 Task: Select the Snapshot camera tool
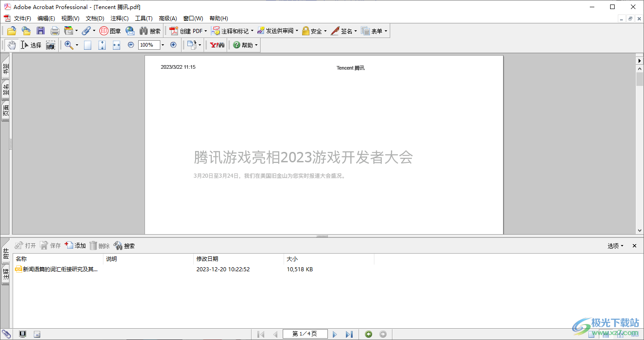pos(51,45)
